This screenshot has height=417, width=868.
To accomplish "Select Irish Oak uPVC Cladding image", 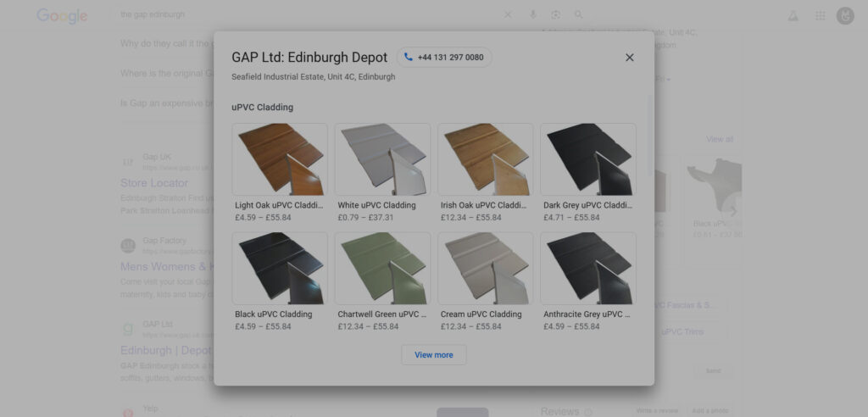I will [486, 159].
